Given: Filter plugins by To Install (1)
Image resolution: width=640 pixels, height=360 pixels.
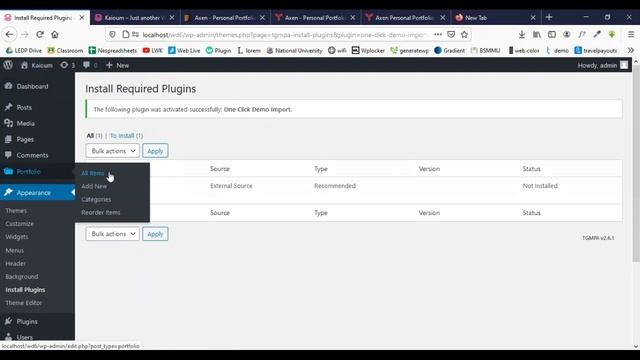Looking at the screenshot, I should [x=127, y=136].
